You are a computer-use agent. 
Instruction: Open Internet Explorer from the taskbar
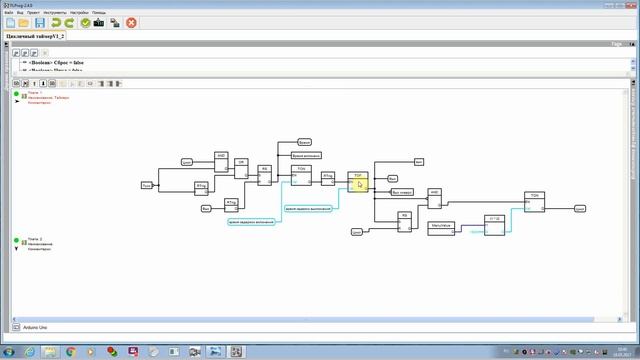(x=29, y=351)
